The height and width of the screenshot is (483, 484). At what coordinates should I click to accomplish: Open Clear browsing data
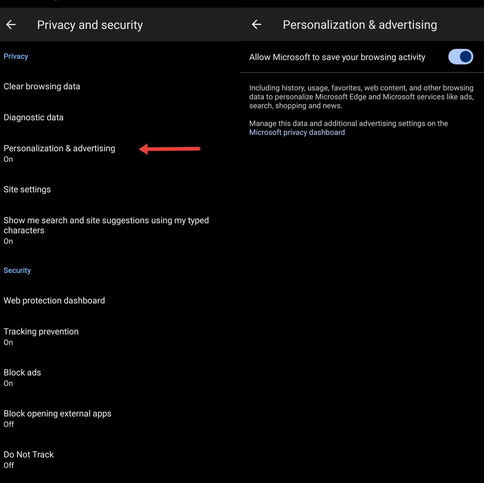[x=120, y=87]
